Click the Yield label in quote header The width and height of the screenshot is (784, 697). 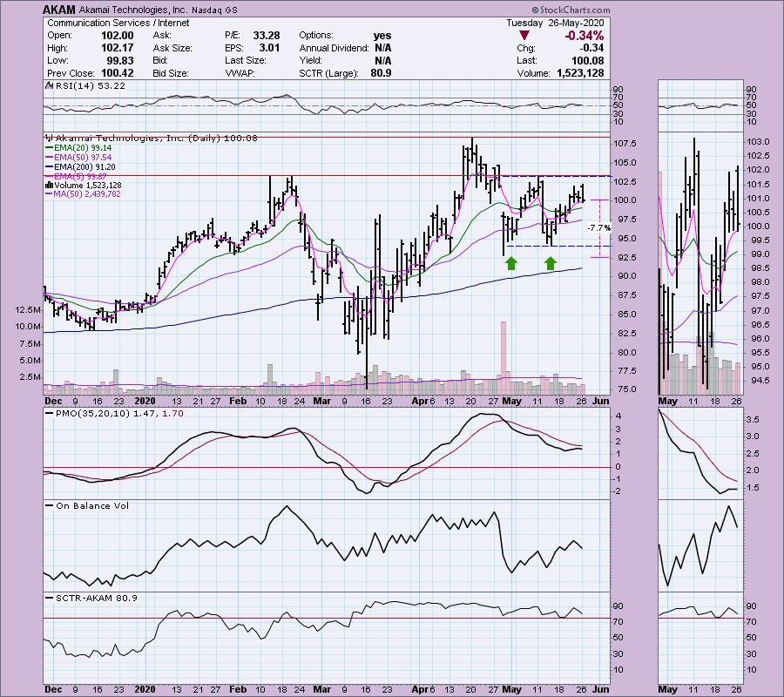click(310, 60)
